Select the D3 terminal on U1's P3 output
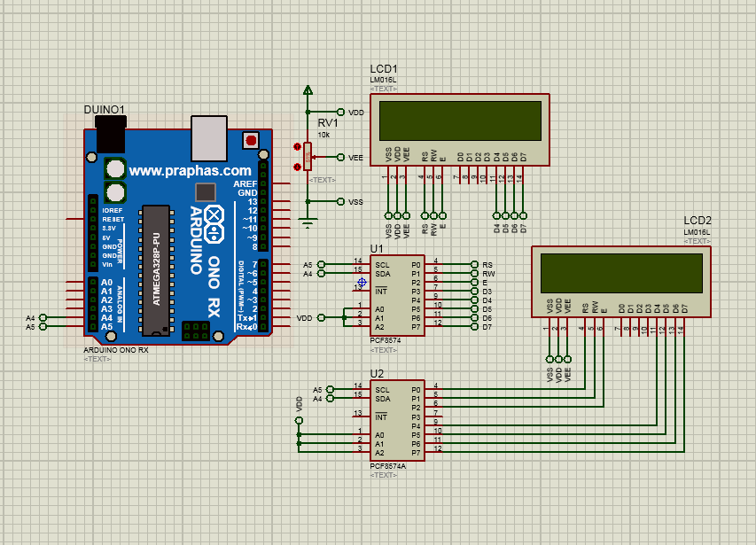756x545 pixels. pyautogui.click(x=474, y=291)
